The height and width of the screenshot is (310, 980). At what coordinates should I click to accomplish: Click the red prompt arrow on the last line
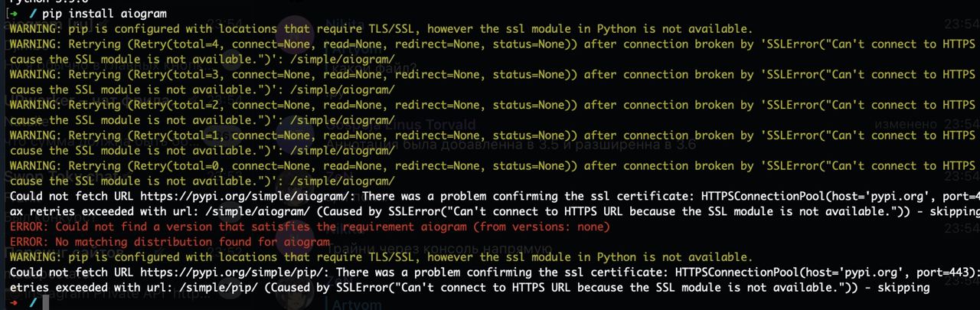(15, 303)
